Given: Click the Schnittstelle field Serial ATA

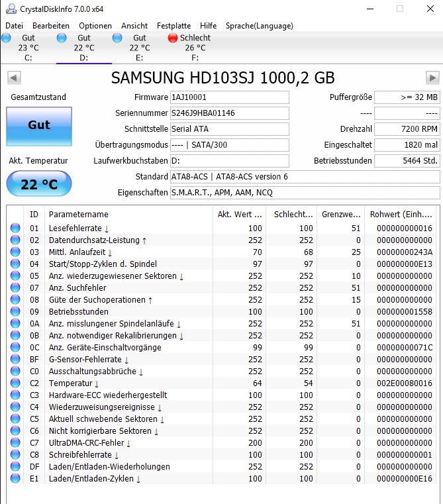Looking at the screenshot, I should pyautogui.click(x=230, y=129).
